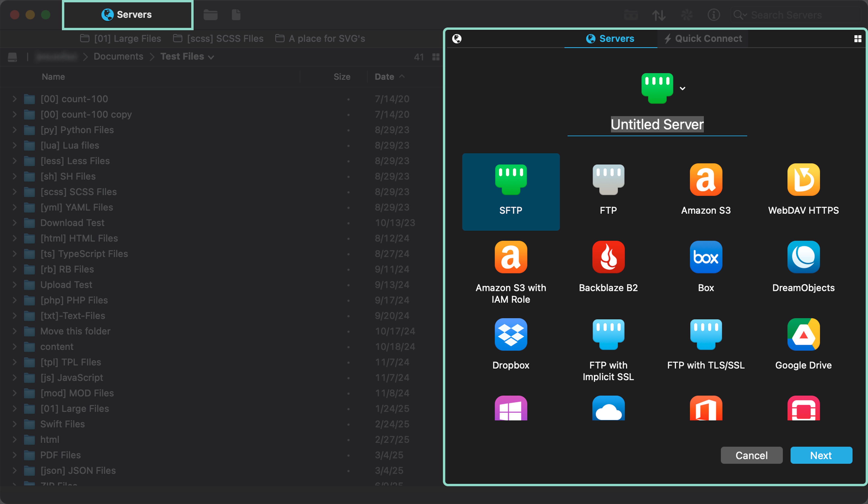Viewport: 868px width, 504px height.
Task: Sort by the Date column header
Action: click(389, 77)
